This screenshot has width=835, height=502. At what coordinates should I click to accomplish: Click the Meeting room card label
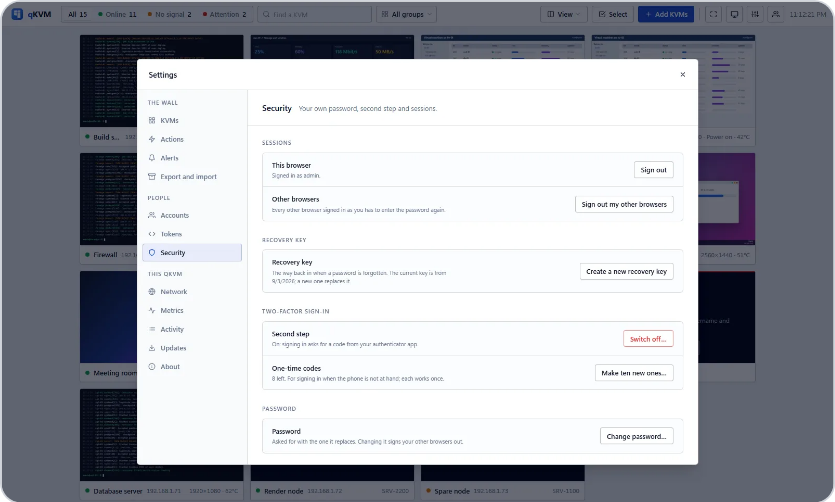[114, 373]
